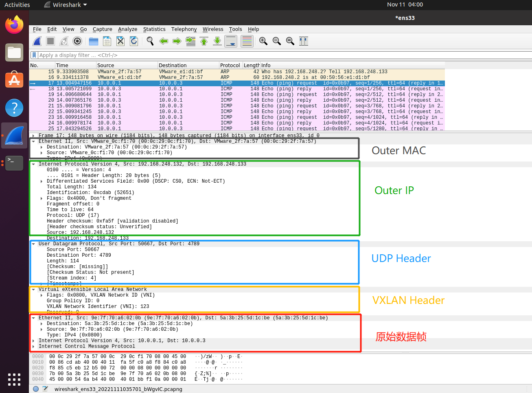Collapse the outer Ethernet II section
532x393 pixels.
[x=33, y=141]
